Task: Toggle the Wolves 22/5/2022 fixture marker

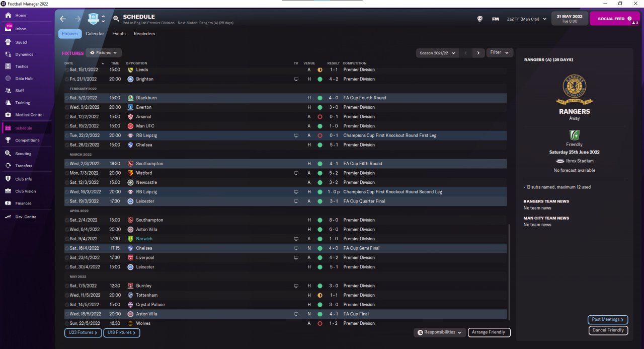Action: (x=67, y=323)
